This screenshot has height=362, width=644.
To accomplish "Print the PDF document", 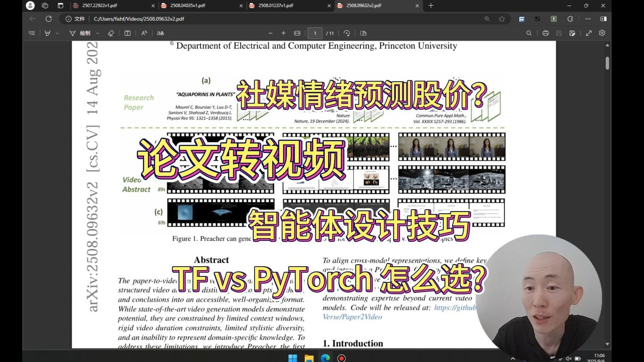I will (x=545, y=33).
